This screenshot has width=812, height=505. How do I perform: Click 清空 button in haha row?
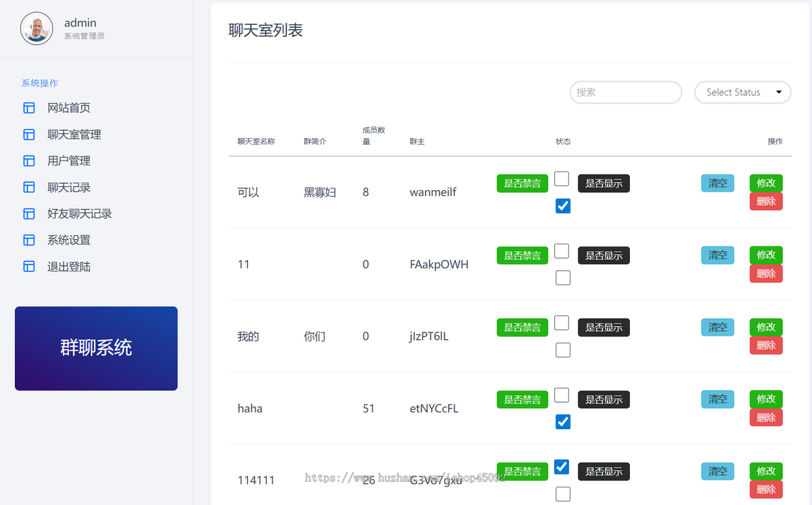tap(717, 399)
